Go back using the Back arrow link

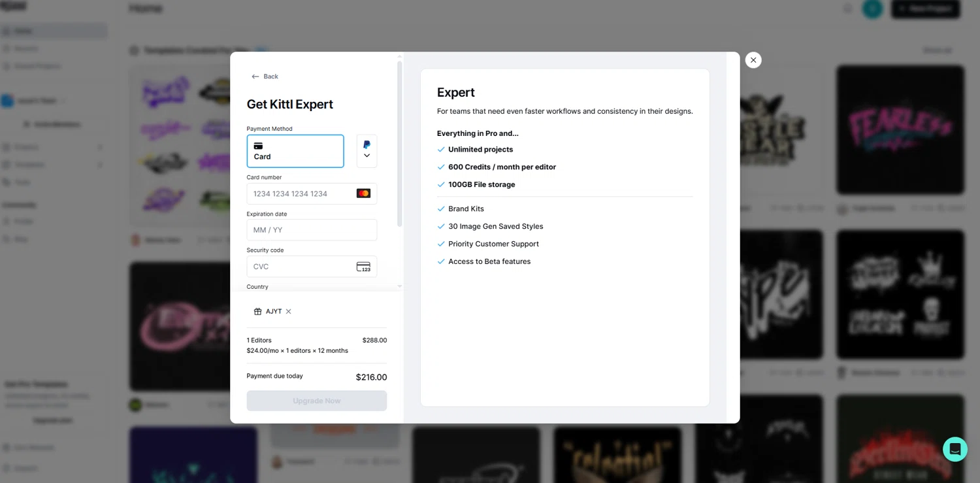265,76
